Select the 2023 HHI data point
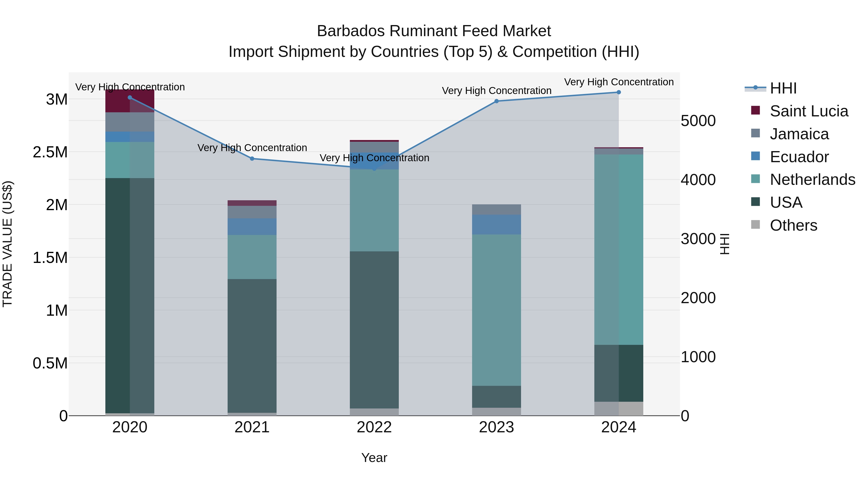 tap(496, 101)
